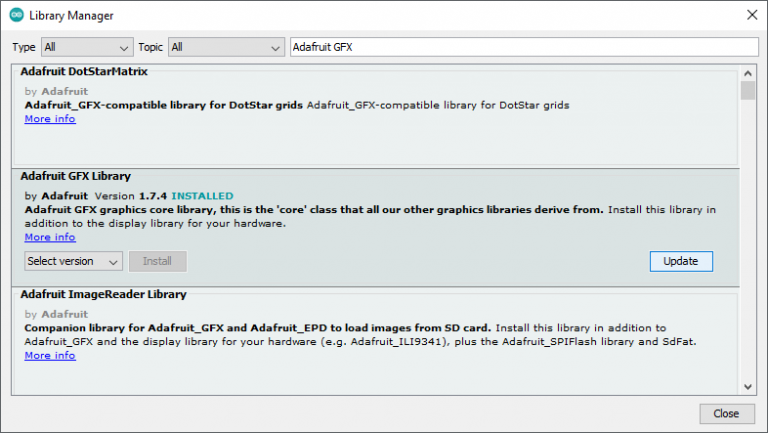Select the Adafruit GFX Library title
This screenshot has width=768, height=433.
76,176
